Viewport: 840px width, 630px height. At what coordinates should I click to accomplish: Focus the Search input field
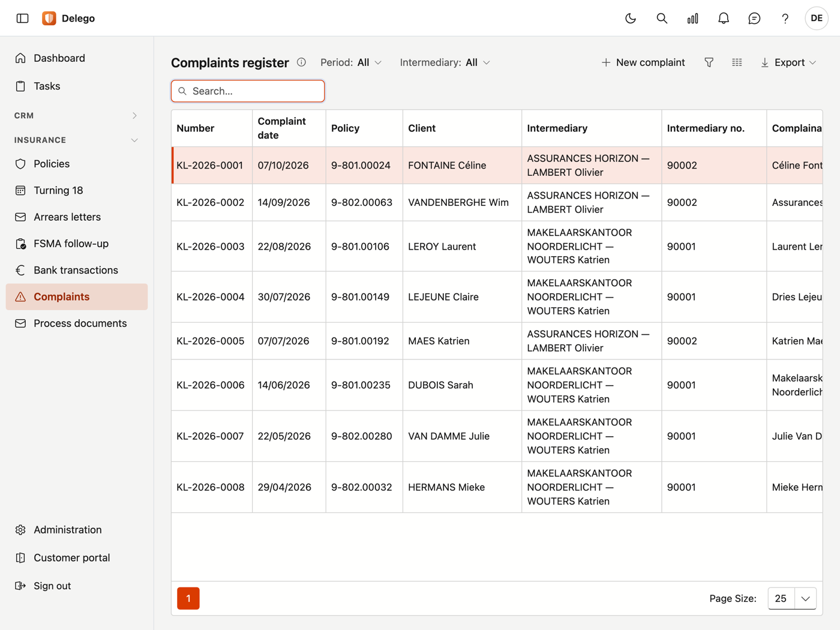tap(248, 91)
